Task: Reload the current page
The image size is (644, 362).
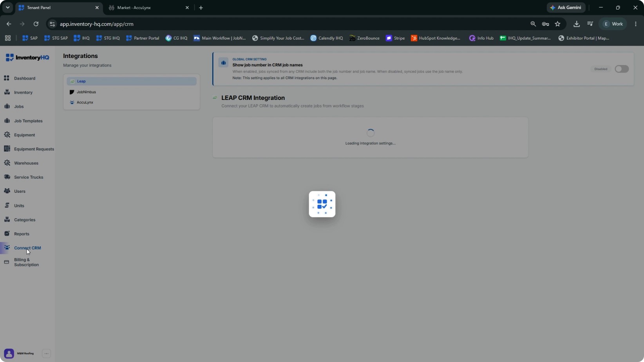Action: (x=36, y=24)
